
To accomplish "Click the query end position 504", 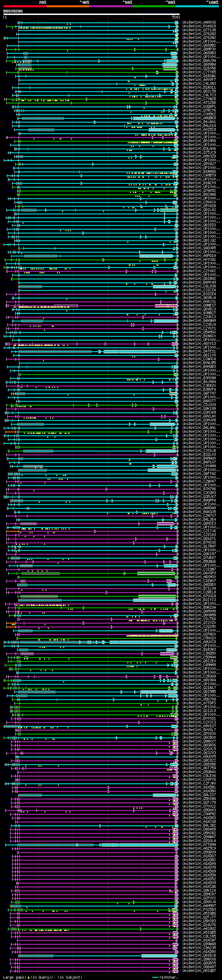I will (x=175, y=17).
